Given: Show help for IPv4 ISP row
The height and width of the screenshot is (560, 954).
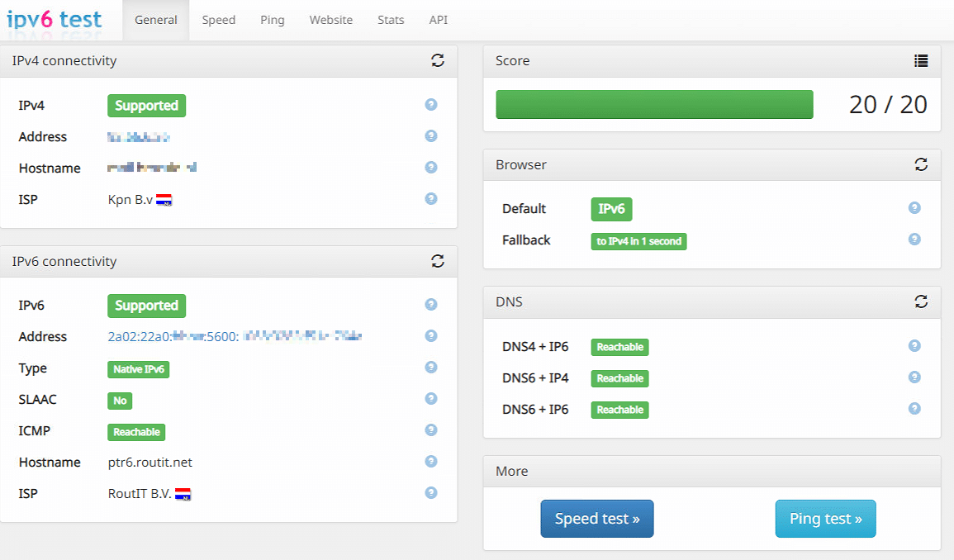Looking at the screenshot, I should tap(430, 199).
